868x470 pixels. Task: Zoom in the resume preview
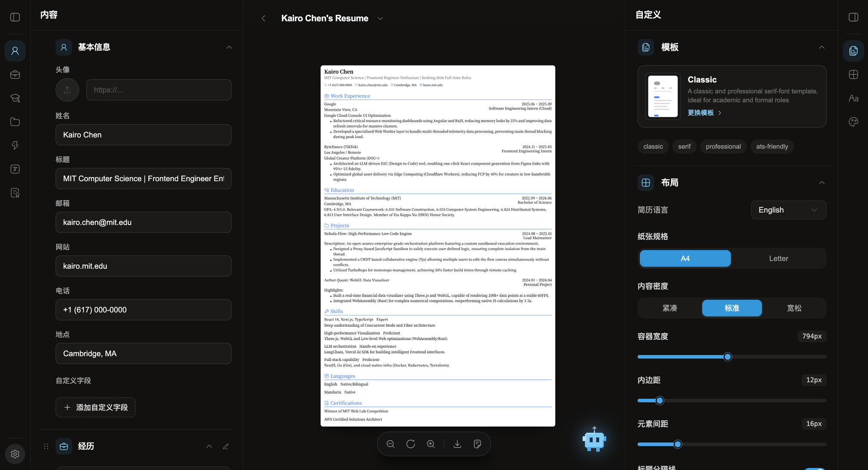point(431,444)
